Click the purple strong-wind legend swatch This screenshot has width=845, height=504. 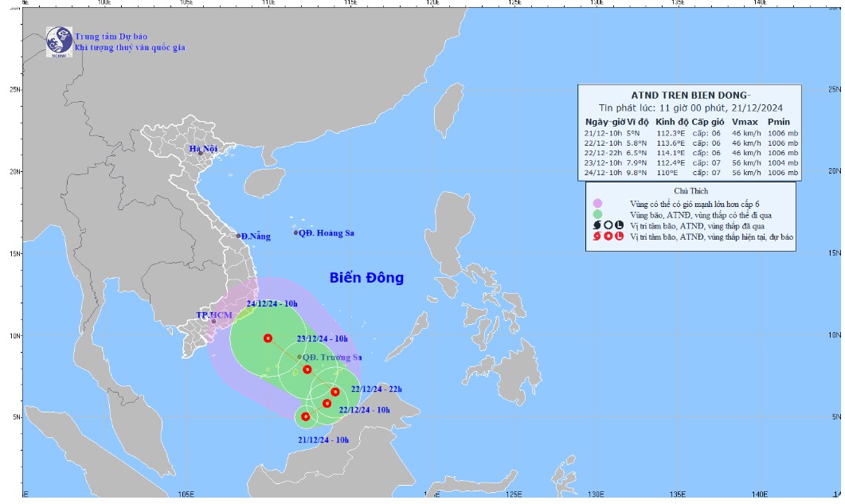[x=597, y=203]
